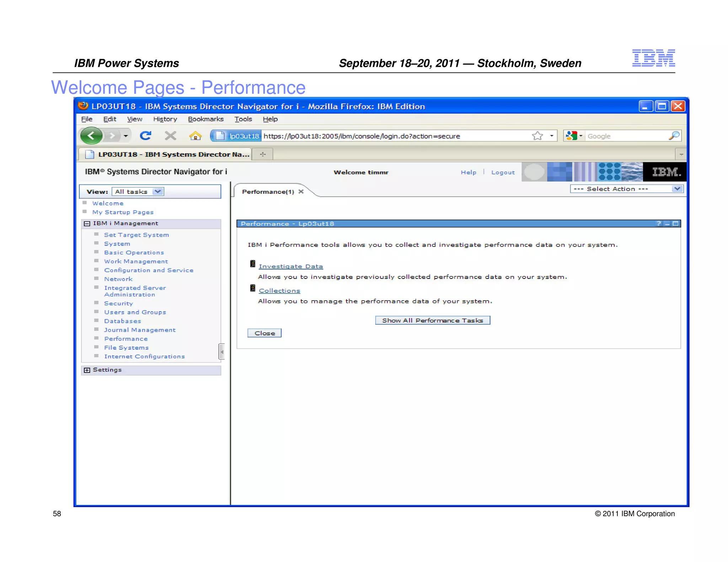
Task: Click the lp03ut18 site identity button
Action: (237, 136)
